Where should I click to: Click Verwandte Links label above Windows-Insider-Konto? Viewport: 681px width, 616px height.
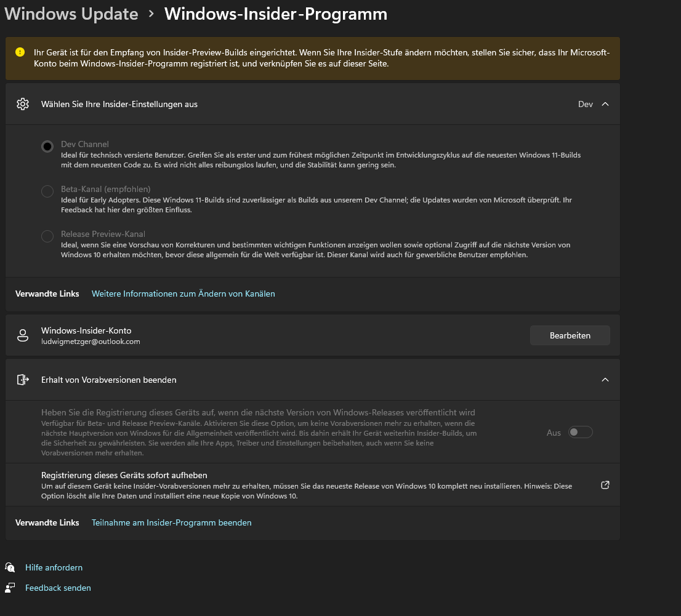(47, 294)
